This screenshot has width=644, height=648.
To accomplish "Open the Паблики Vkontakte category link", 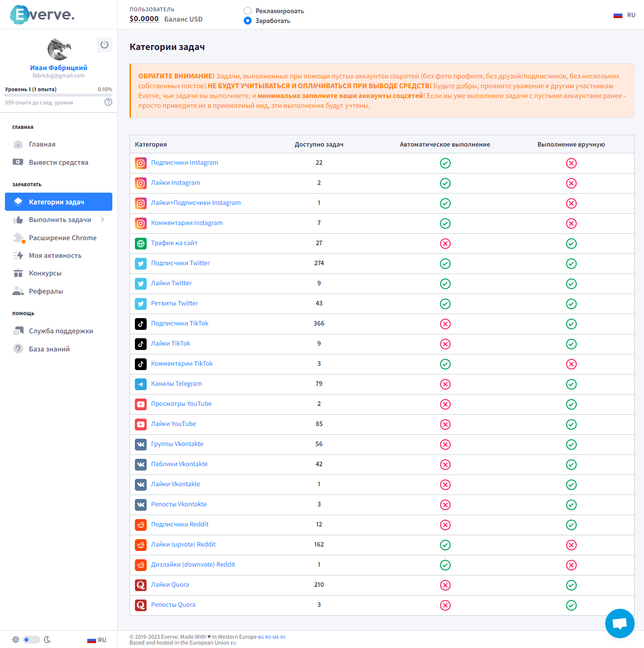I will pos(180,464).
